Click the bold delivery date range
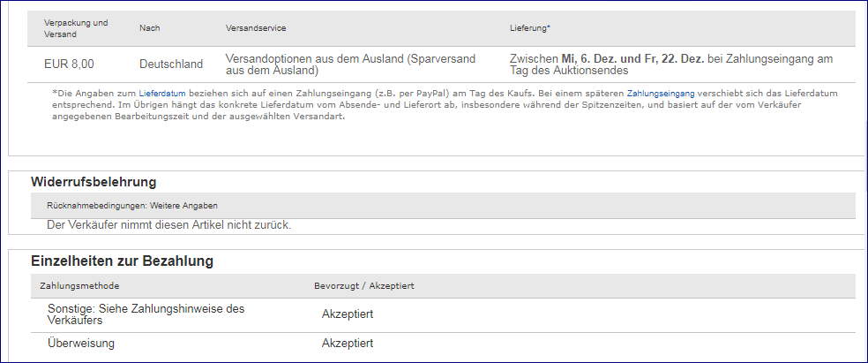The height and width of the screenshot is (363, 868). point(632,58)
